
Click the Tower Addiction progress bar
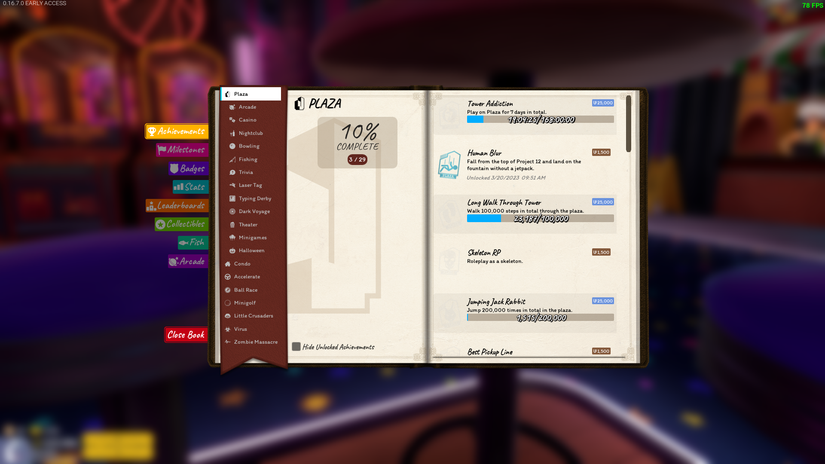click(540, 120)
